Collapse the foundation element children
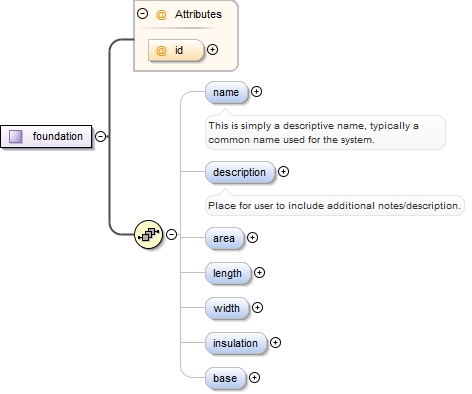The height and width of the screenshot is (394, 472). [x=100, y=136]
